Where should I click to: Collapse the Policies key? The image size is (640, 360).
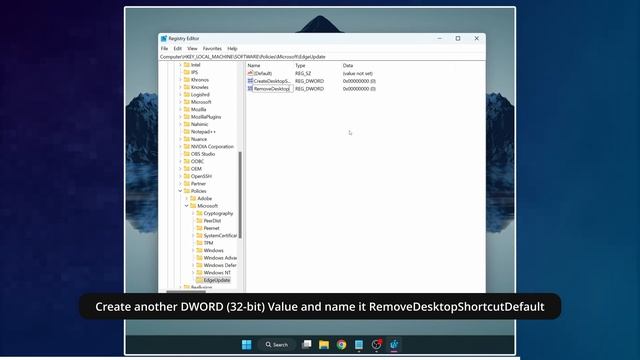[180, 191]
